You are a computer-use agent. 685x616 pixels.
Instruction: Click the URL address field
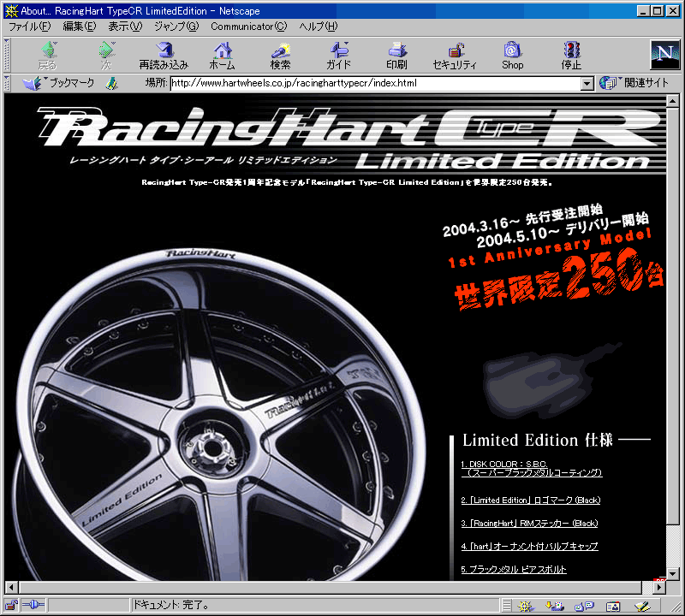pos(376,83)
